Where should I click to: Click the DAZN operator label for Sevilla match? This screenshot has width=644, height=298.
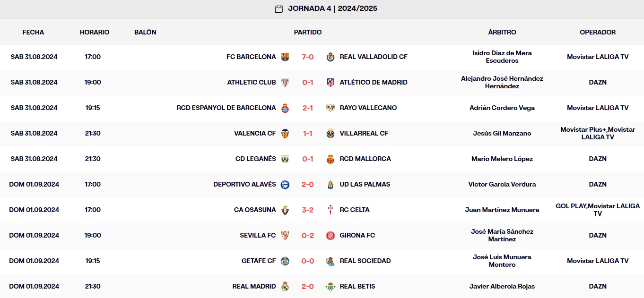[x=598, y=235]
